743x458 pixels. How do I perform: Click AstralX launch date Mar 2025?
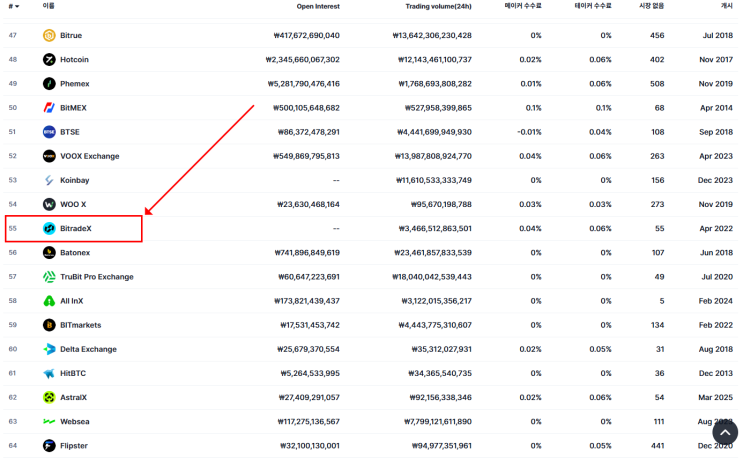pyautogui.click(x=716, y=398)
